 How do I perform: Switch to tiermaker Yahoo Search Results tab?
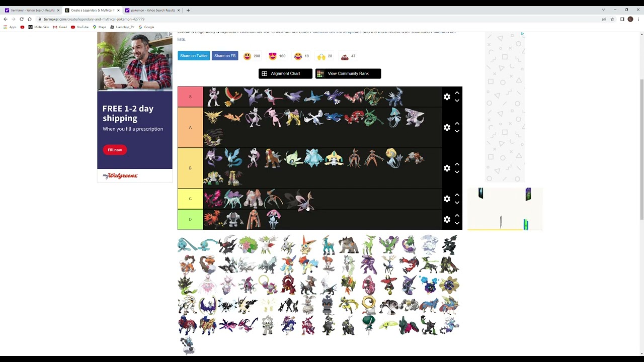pos(31,10)
